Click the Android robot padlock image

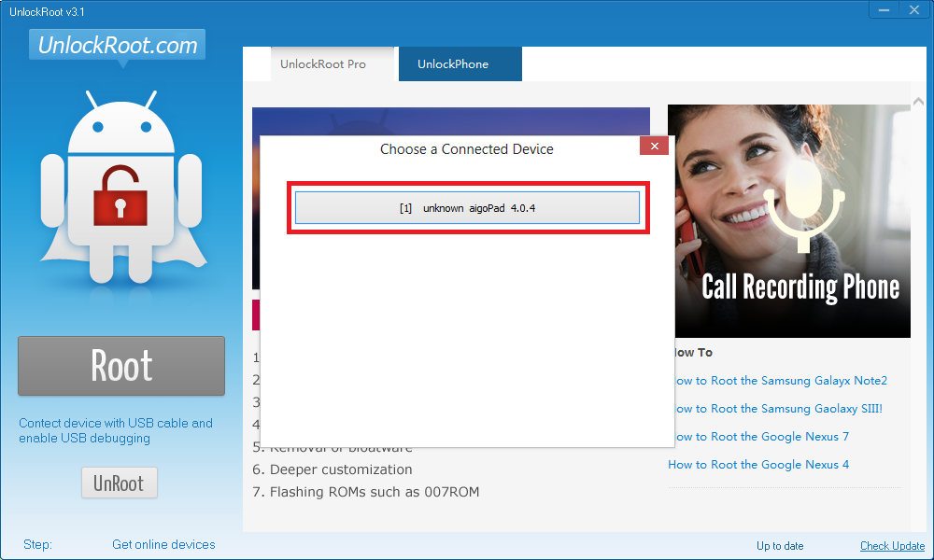(x=122, y=188)
